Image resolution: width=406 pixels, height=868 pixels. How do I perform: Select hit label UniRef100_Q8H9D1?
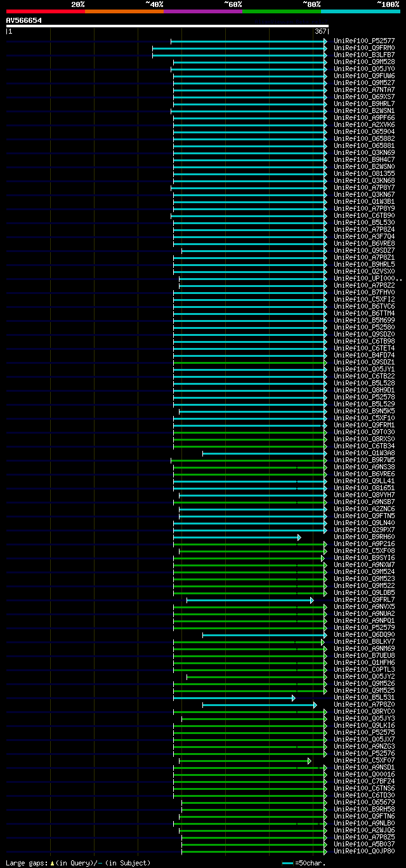point(364,390)
